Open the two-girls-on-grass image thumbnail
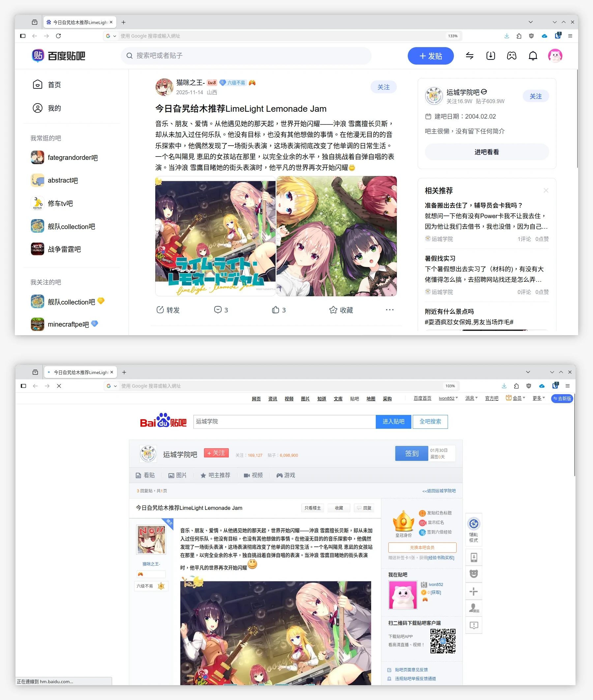This screenshot has width=593, height=700. (336, 236)
